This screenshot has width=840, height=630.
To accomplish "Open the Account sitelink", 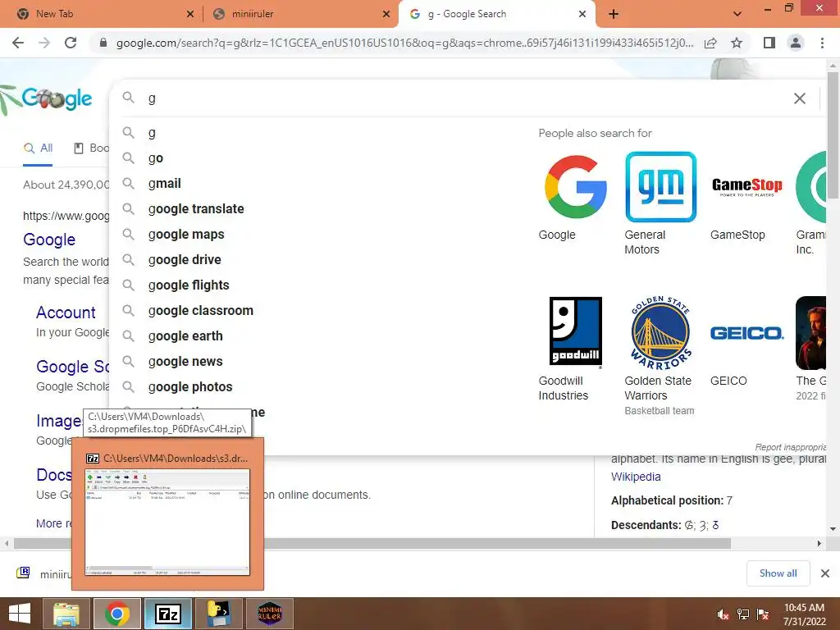I will pyautogui.click(x=66, y=313).
